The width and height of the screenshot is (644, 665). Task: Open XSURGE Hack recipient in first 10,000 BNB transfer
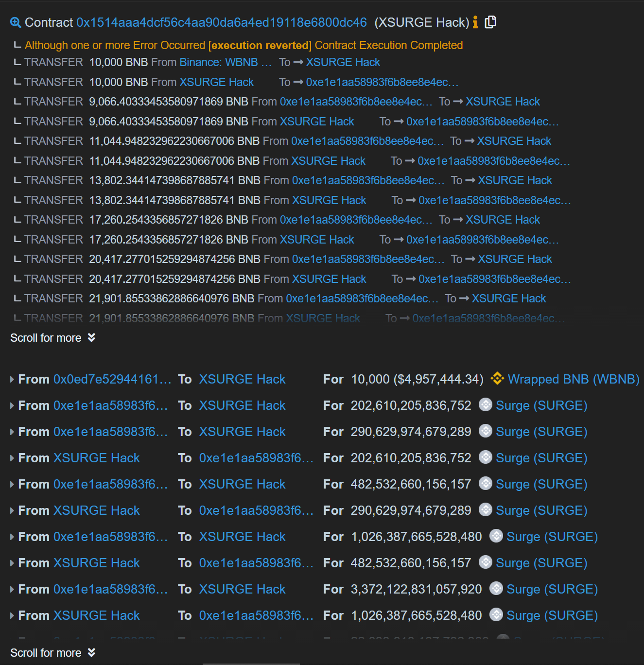[x=343, y=62]
